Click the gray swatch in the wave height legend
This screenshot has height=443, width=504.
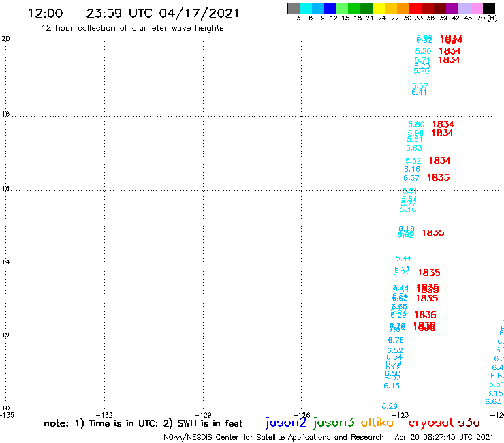[294, 8]
